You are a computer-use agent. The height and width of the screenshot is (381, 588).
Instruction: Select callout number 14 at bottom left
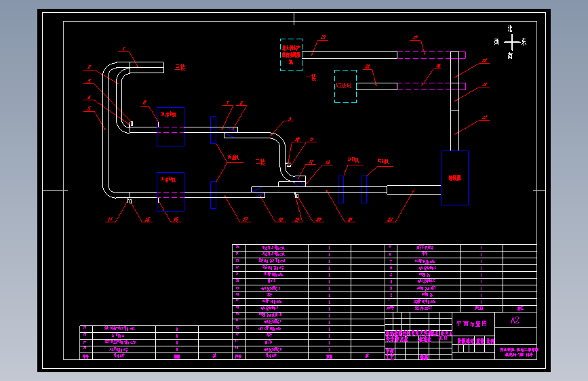[x=110, y=220]
